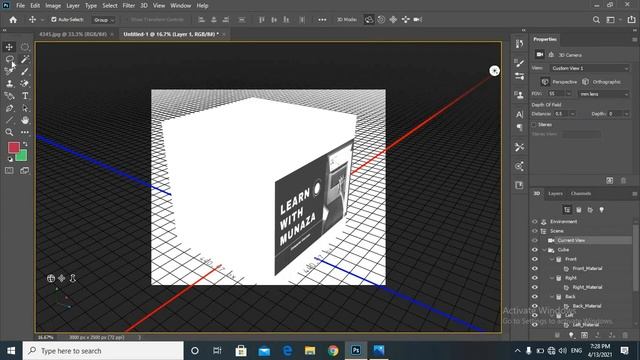Open the Edit Toolbar three-dots button
This screenshot has height=360, width=640.
click(25, 132)
